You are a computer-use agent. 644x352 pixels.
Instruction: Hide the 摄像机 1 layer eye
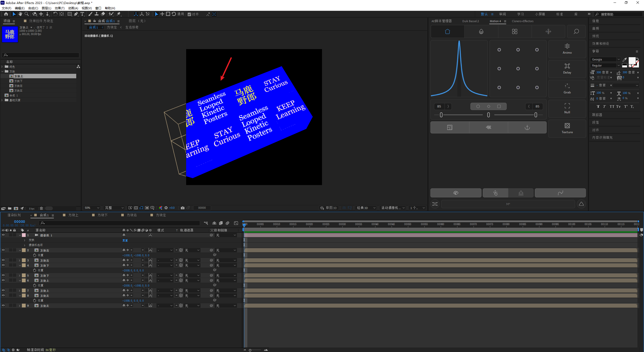[3, 235]
